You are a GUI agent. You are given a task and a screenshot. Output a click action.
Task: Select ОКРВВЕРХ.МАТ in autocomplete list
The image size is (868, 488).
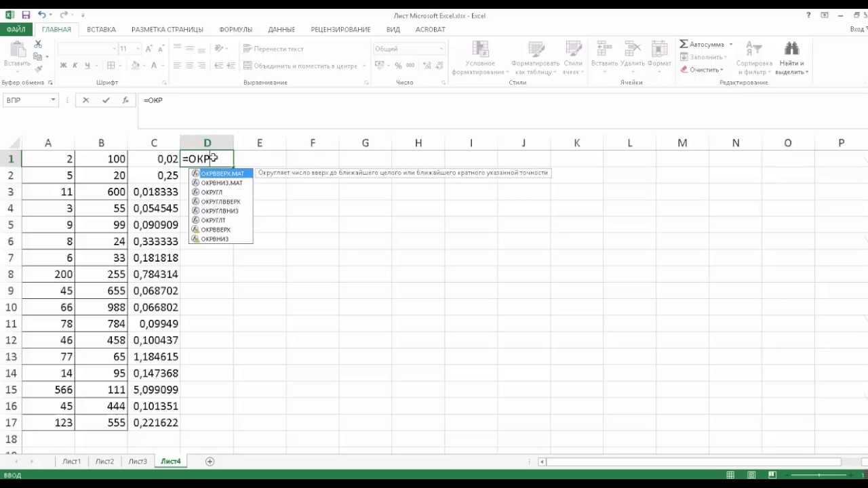221,174
